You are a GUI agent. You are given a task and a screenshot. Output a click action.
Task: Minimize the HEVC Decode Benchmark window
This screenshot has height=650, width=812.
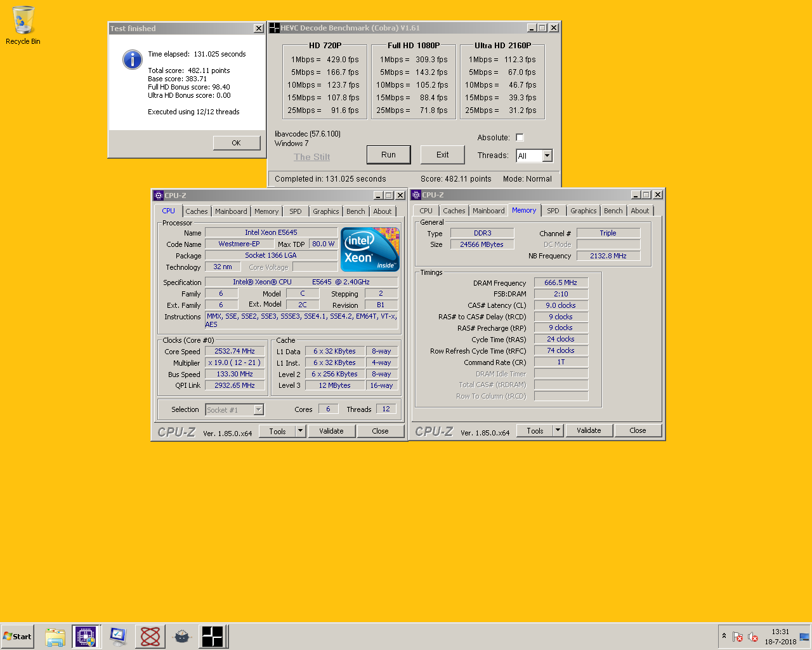[x=532, y=28]
